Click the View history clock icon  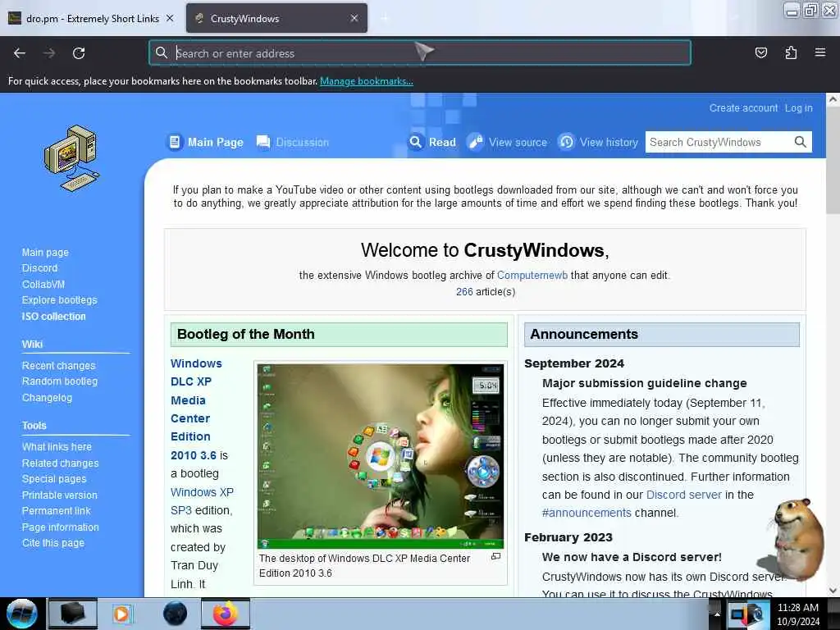tap(566, 142)
